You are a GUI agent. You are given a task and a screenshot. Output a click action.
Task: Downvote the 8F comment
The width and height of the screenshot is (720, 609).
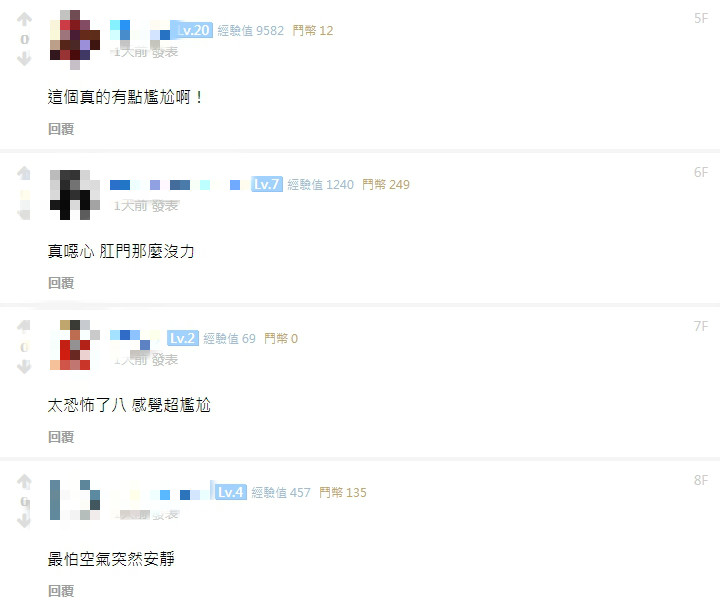coord(24,521)
